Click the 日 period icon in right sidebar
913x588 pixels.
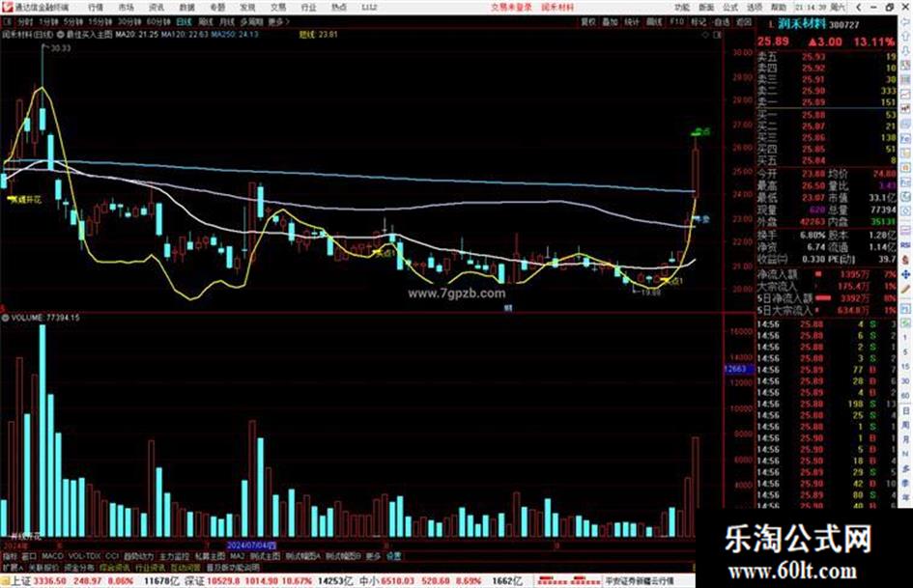point(905,410)
